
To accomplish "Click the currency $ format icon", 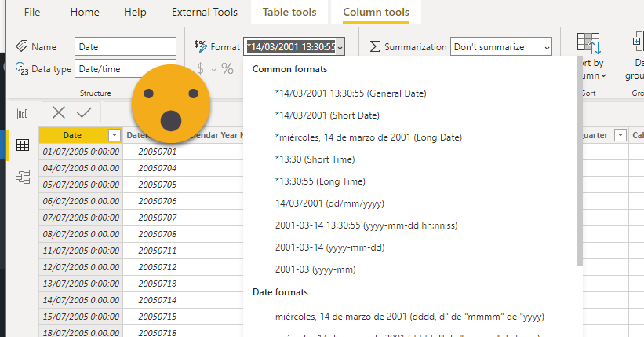I will (200, 69).
